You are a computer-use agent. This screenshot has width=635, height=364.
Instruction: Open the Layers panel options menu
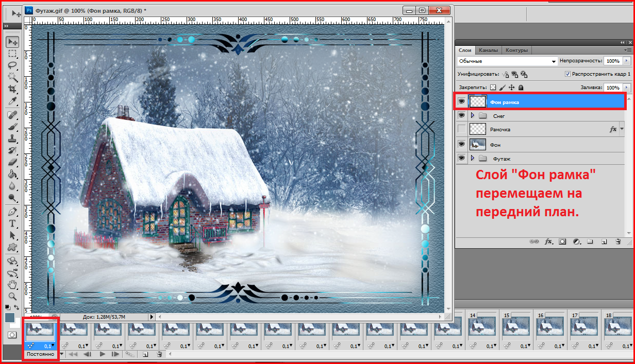pyautogui.click(x=627, y=50)
